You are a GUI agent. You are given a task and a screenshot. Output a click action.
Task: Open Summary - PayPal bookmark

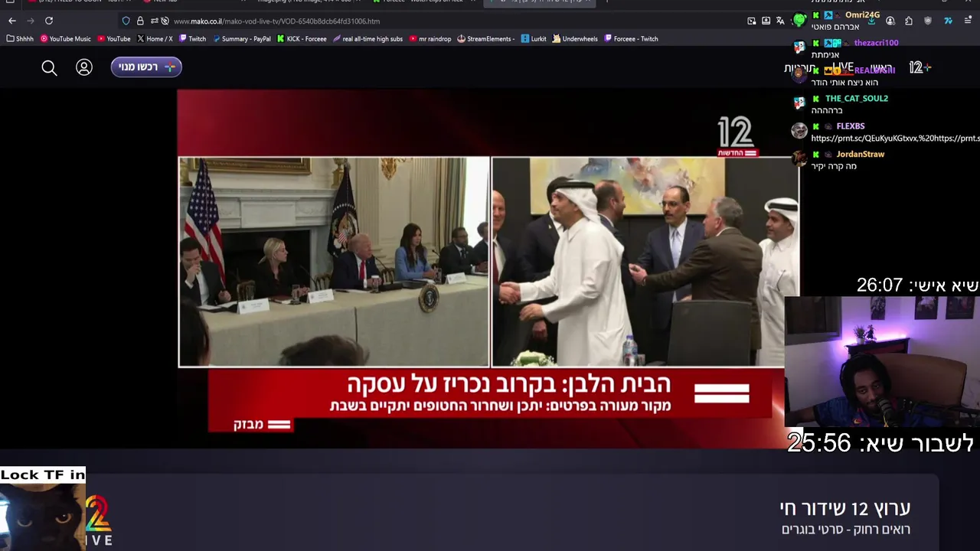tap(242, 38)
